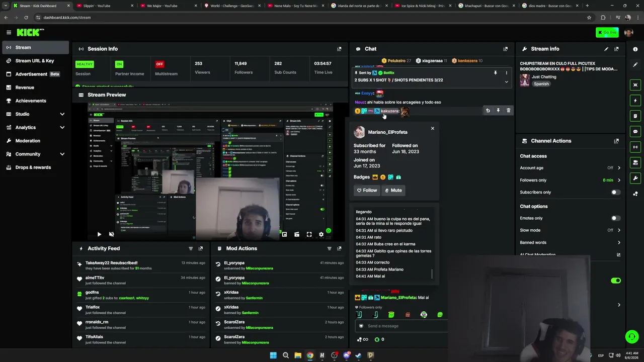Viewport: 644px width, 362px height.
Task: Open Drops & rewards page
Action: 35,167
